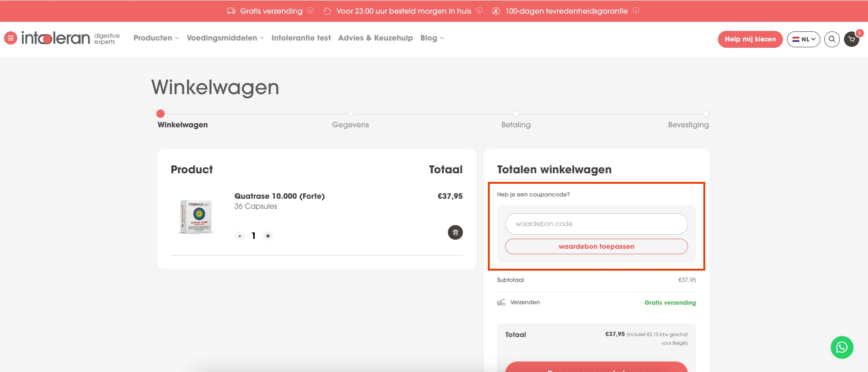Viewport: 868px width, 372px height.
Task: Click the delivery truck icon in top banner
Action: pyautogui.click(x=231, y=11)
